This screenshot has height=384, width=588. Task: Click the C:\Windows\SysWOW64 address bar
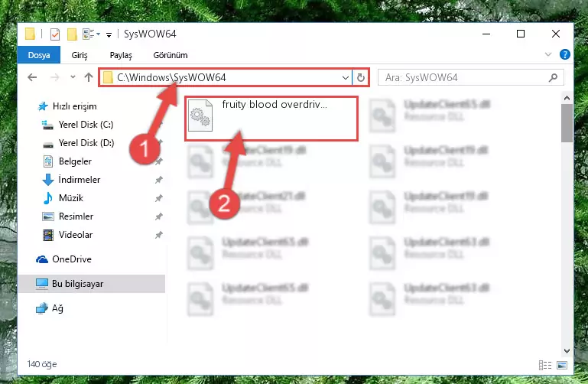(226, 77)
